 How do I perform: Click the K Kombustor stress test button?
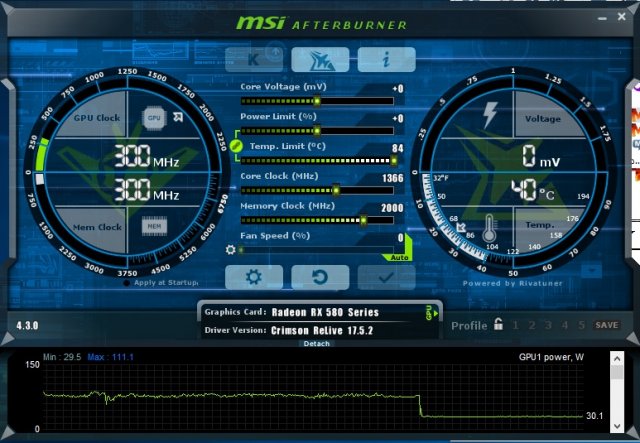[x=252, y=59]
